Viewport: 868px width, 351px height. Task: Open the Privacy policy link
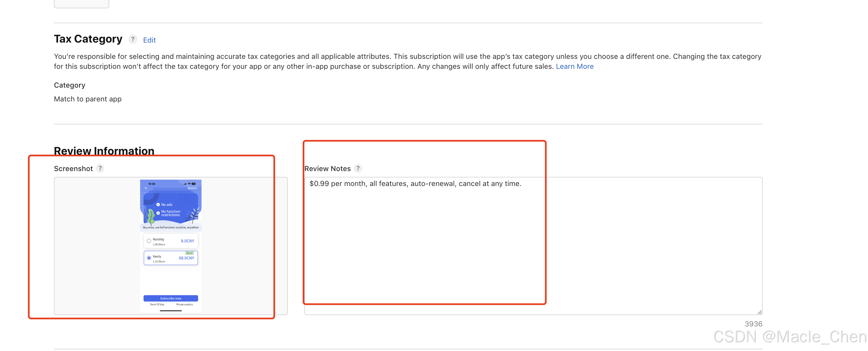pos(184,304)
